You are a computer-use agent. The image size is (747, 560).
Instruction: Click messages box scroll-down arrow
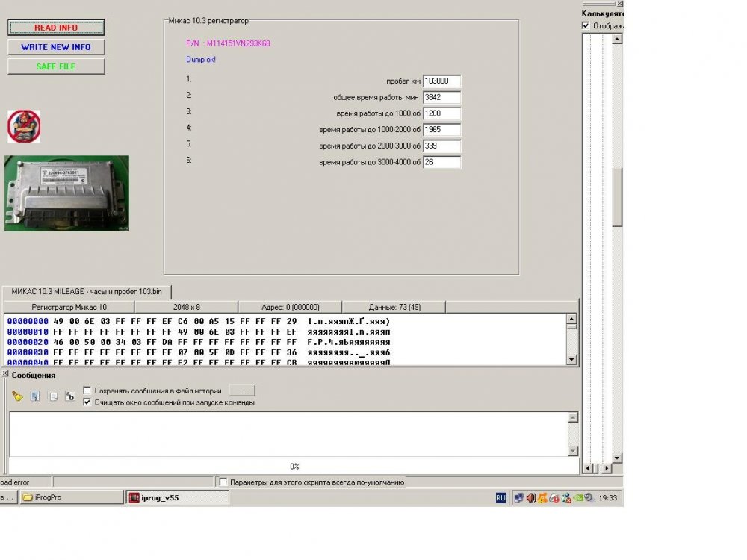coord(573,451)
